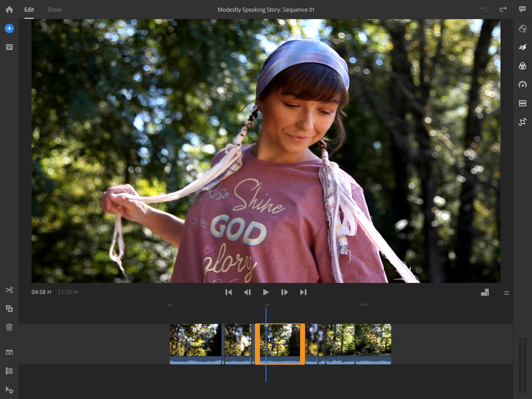This screenshot has height=399, width=532.
Task: Click the sequence title text
Action: (x=266, y=10)
